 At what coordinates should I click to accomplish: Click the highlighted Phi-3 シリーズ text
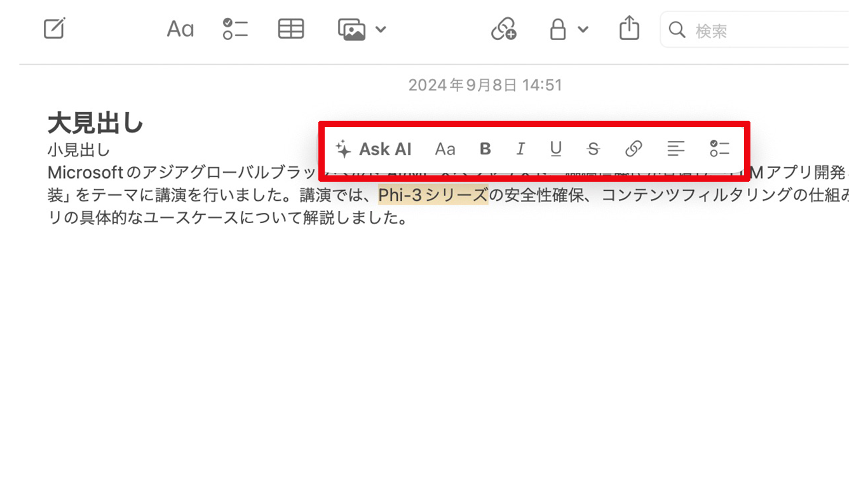coord(433,195)
